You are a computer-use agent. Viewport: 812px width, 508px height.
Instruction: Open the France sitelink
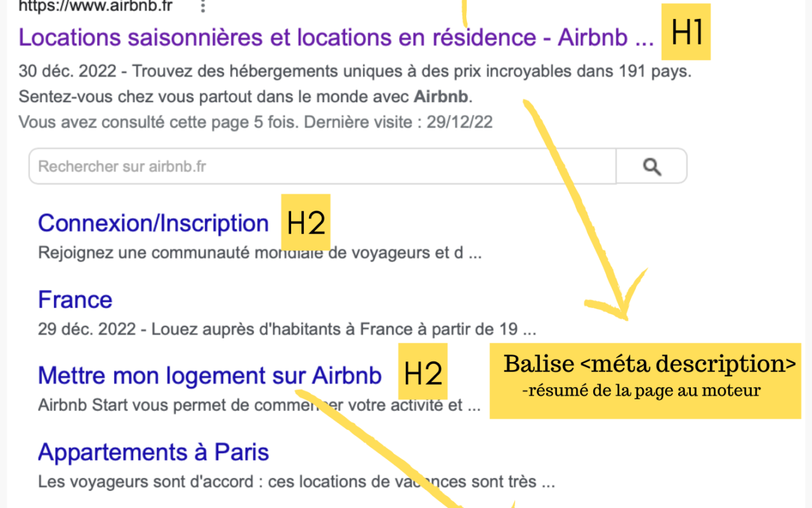pos(75,299)
